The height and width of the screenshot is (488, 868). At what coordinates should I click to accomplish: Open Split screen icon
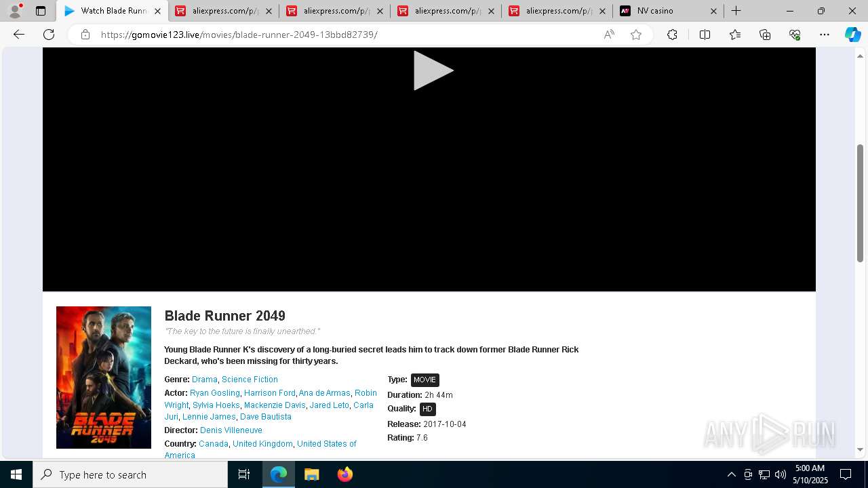coord(705,35)
